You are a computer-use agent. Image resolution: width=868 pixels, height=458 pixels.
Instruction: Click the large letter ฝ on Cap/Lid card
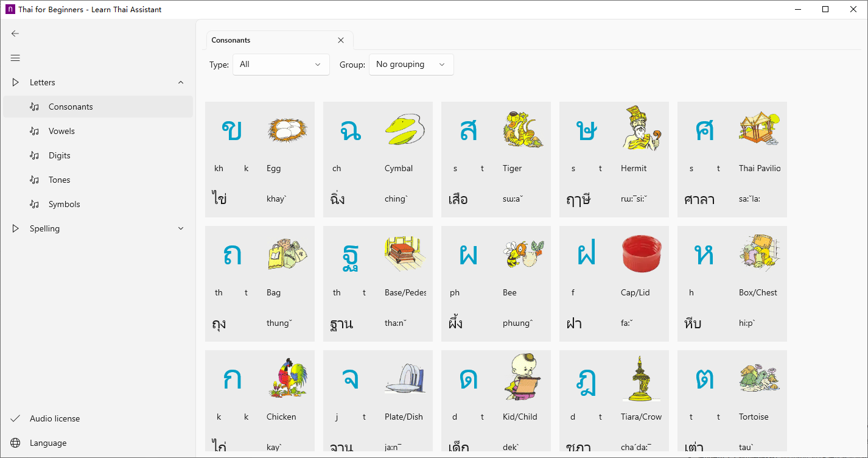point(586,252)
